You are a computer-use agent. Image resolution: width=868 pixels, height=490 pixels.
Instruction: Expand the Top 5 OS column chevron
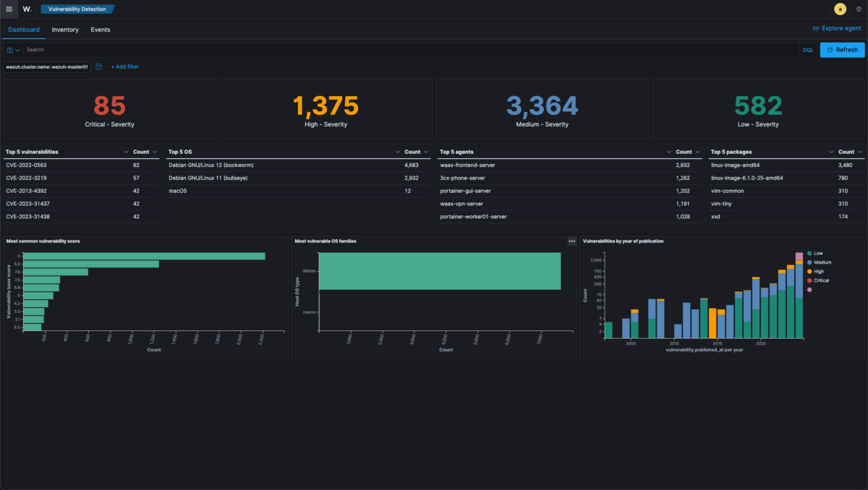(397, 152)
